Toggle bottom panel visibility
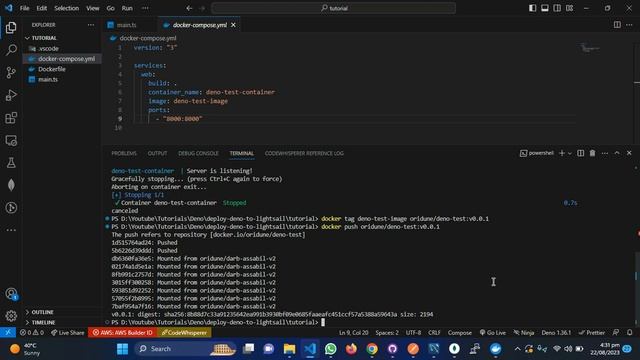The height and width of the screenshot is (360, 640). click(x=544, y=8)
